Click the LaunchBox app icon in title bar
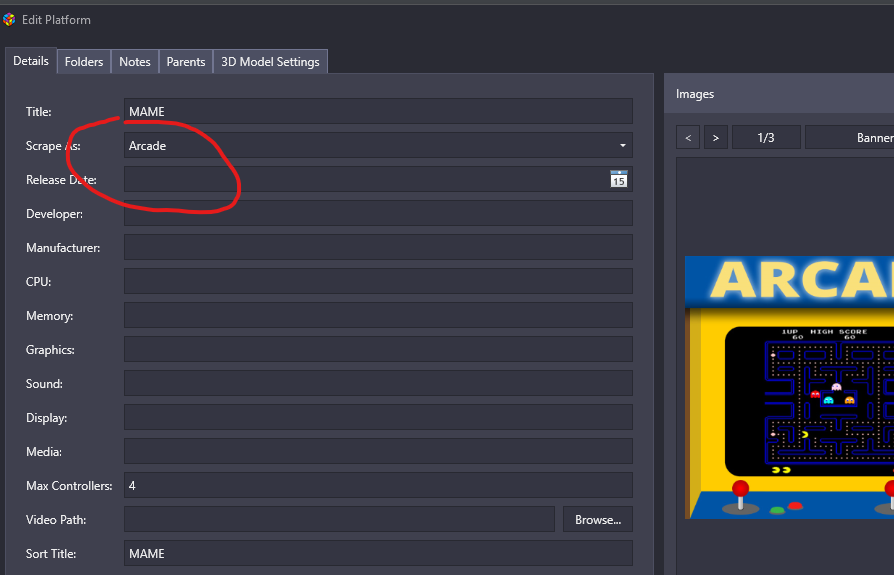This screenshot has height=575, width=894. [x=9, y=20]
